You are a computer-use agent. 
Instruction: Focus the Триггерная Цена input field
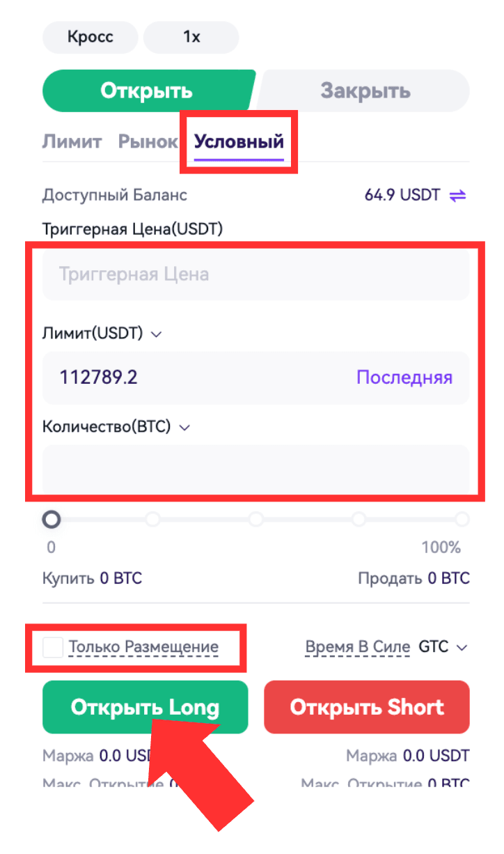click(x=255, y=274)
